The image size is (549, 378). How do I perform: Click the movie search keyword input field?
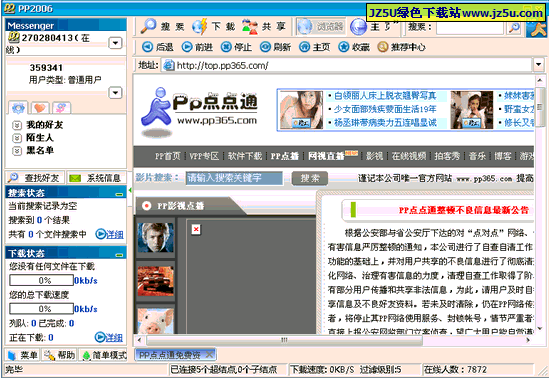click(234, 178)
